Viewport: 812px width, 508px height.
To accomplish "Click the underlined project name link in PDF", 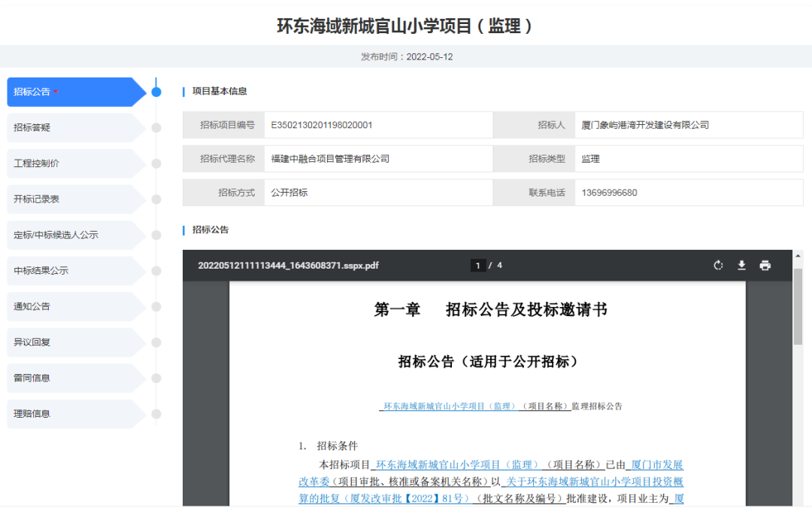I will coord(450,406).
